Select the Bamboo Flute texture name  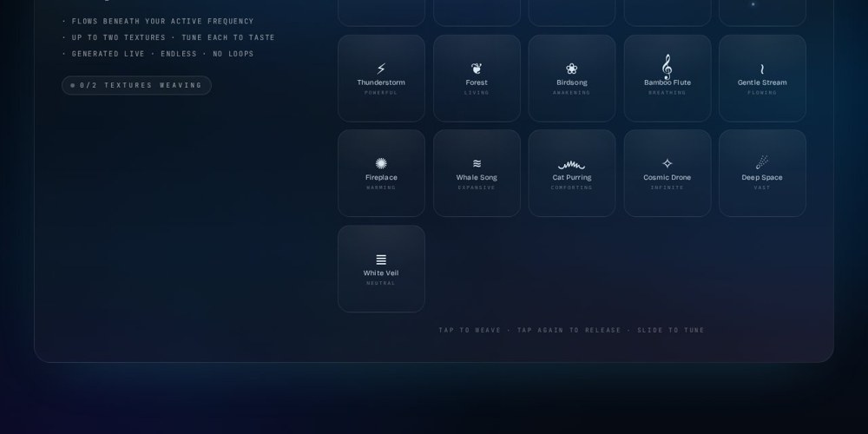667,82
